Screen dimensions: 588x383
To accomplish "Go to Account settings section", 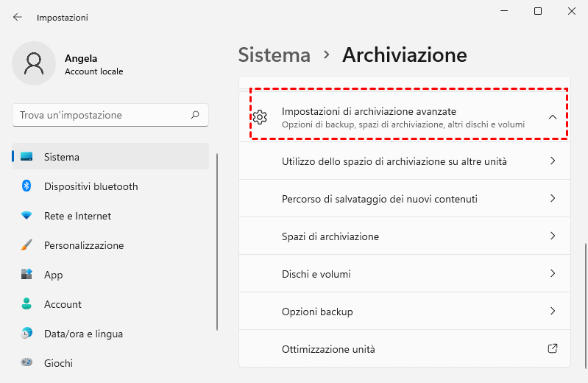I will click(x=63, y=304).
